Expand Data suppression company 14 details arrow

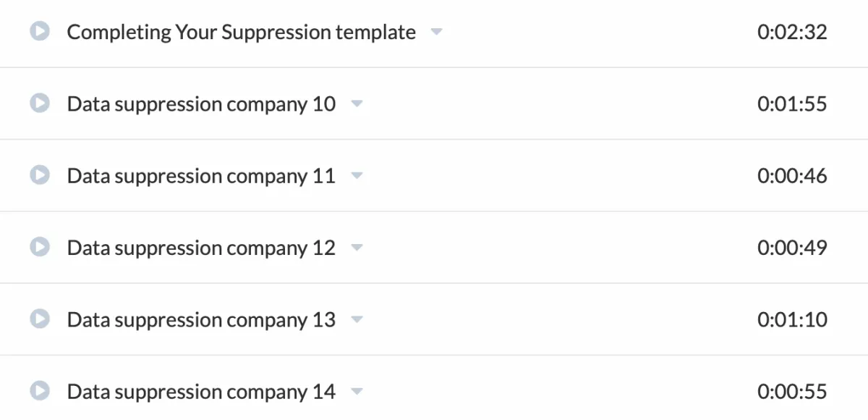point(356,392)
